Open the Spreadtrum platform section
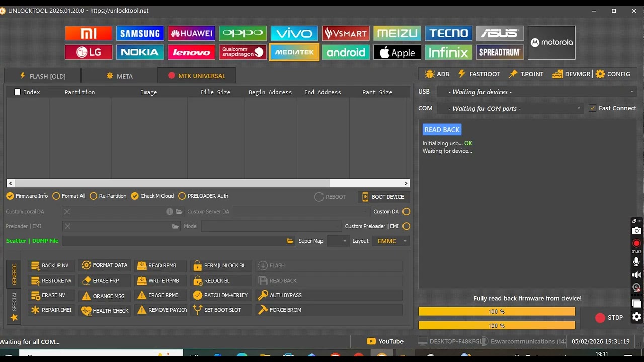The height and width of the screenshot is (362, 644). point(500,52)
